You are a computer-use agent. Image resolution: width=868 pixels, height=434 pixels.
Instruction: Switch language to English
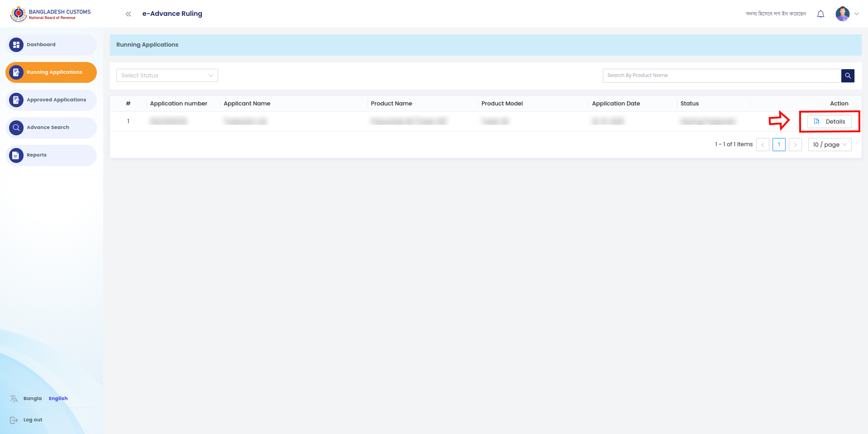tap(58, 399)
